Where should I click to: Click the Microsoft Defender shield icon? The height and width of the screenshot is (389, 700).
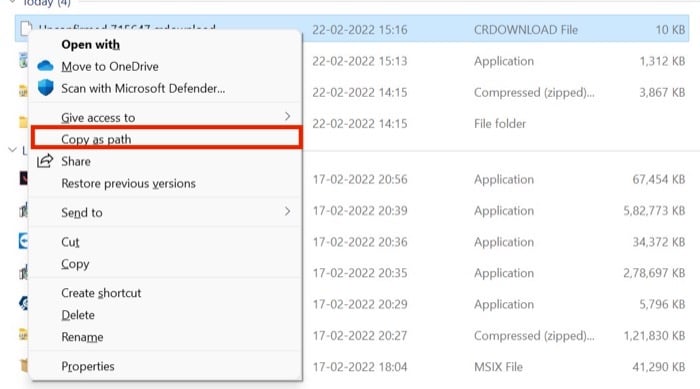tap(45, 88)
